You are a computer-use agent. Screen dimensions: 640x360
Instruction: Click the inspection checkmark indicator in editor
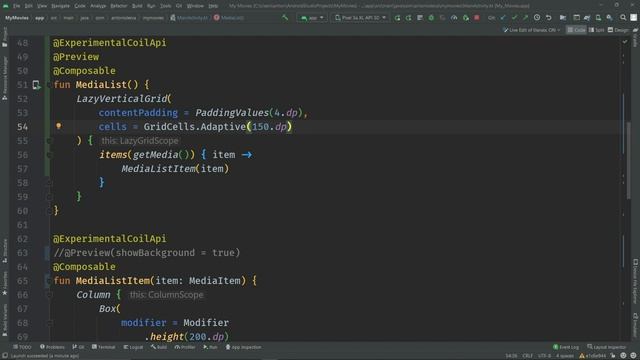[x=624, y=42]
